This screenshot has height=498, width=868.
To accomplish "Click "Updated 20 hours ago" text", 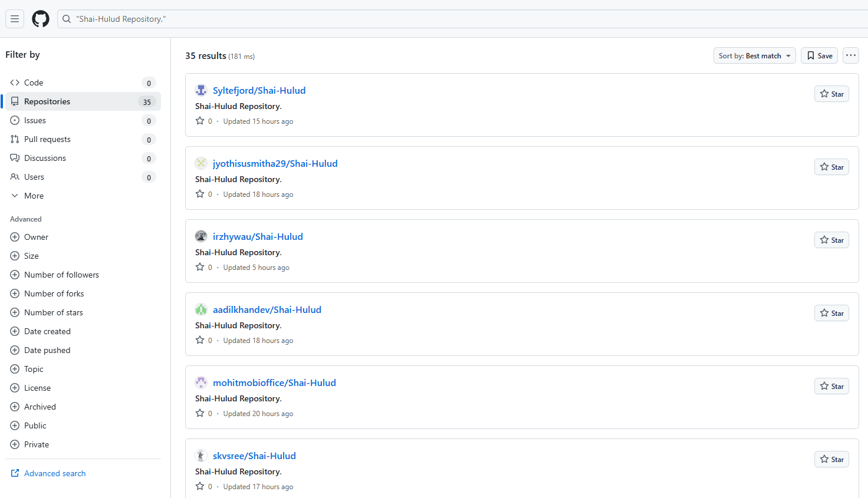I will tap(258, 414).
